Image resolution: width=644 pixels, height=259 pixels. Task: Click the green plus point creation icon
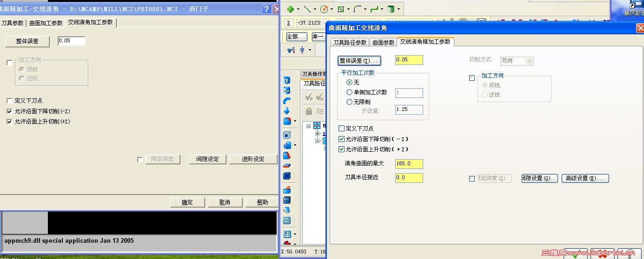point(290,9)
